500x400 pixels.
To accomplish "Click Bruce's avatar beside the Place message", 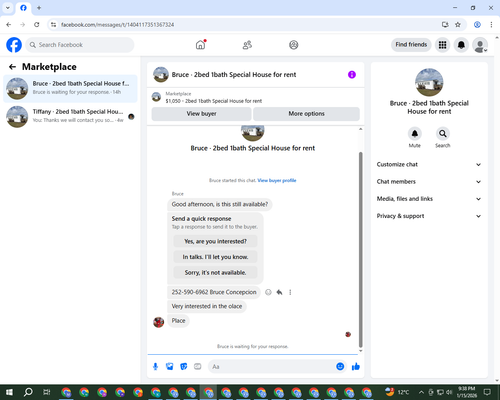I will [x=159, y=322].
